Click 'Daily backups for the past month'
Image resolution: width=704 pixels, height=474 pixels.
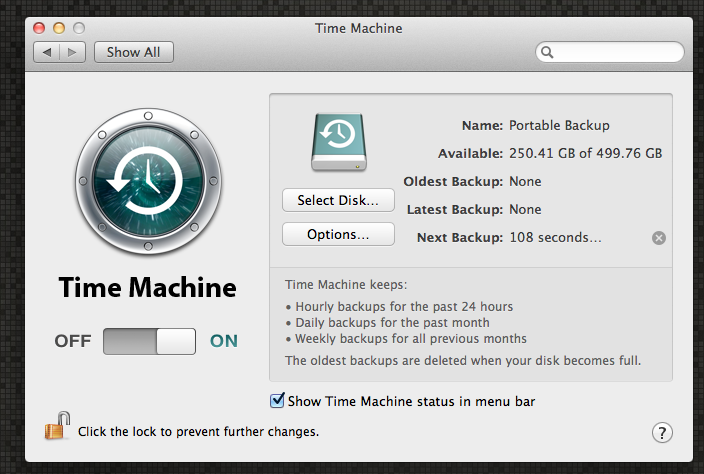392,323
